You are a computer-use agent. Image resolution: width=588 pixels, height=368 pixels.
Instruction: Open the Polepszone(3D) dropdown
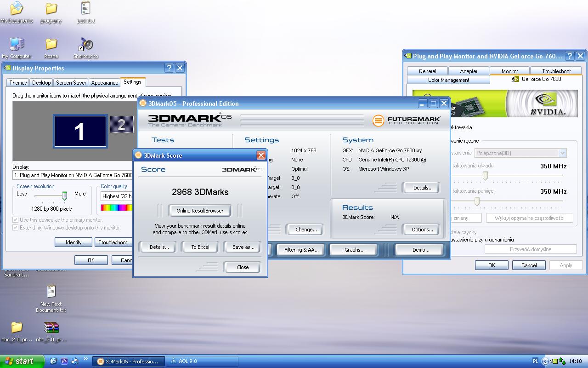tap(521, 153)
